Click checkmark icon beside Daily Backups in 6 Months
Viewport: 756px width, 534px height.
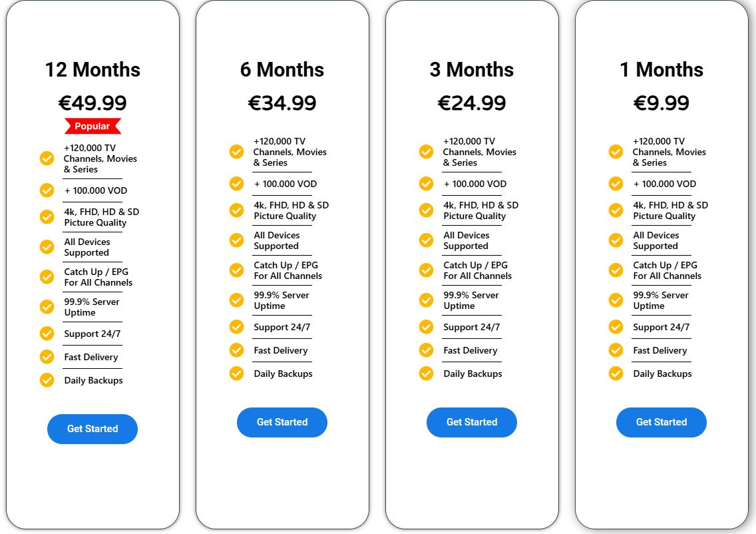(236, 374)
